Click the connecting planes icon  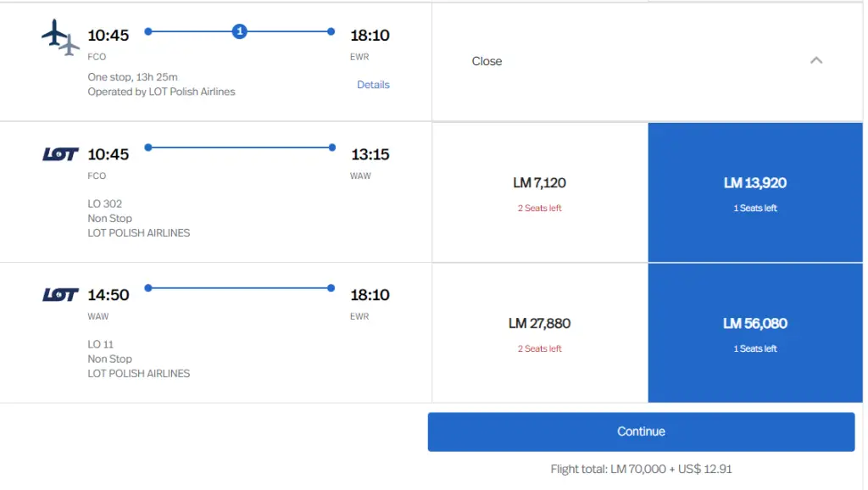(60, 37)
